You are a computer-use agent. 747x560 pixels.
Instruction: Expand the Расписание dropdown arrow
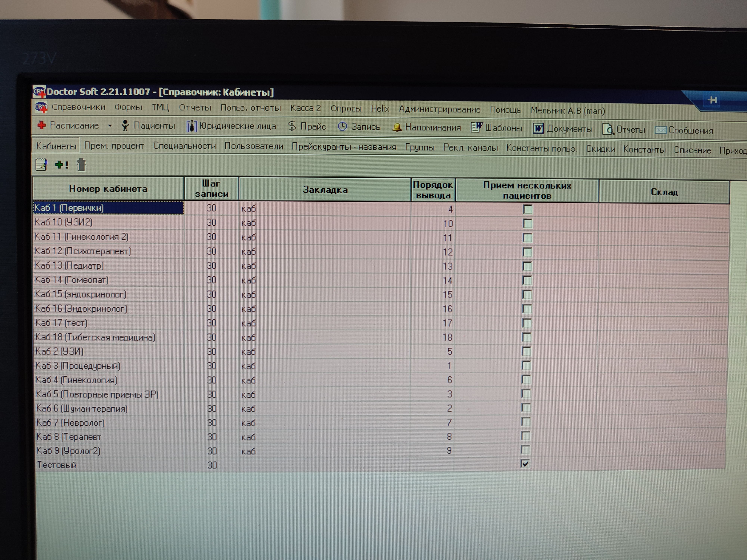(x=110, y=126)
